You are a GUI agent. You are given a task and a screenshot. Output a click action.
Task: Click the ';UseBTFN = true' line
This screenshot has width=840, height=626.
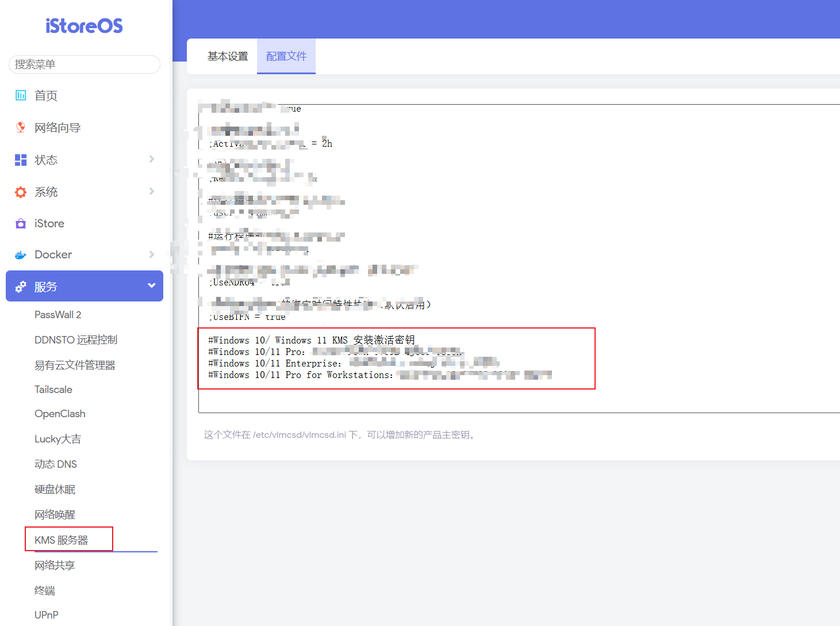point(247,317)
